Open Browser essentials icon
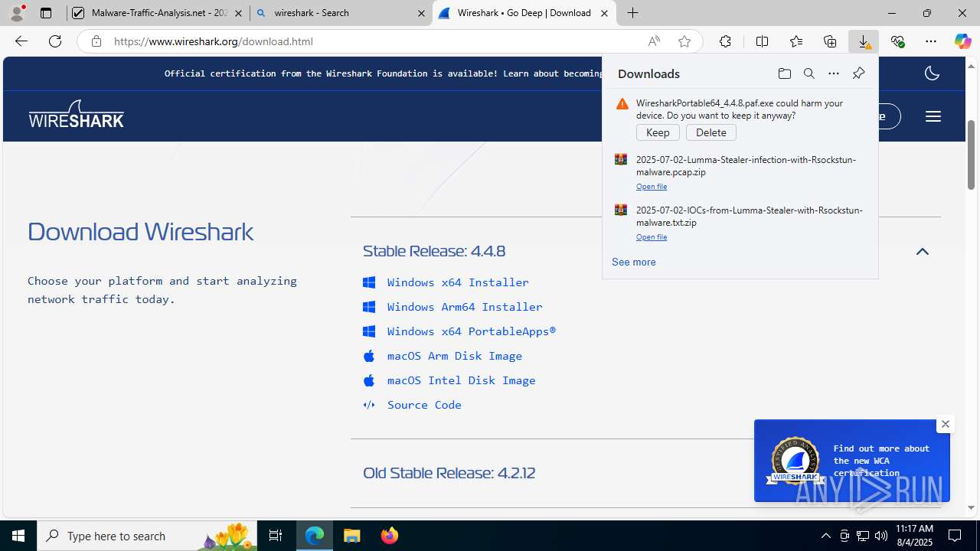Image resolution: width=980 pixels, height=551 pixels. (897, 41)
